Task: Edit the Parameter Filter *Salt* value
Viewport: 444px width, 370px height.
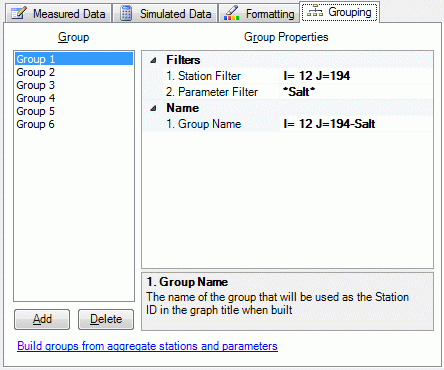Action: pyautogui.click(x=356, y=92)
